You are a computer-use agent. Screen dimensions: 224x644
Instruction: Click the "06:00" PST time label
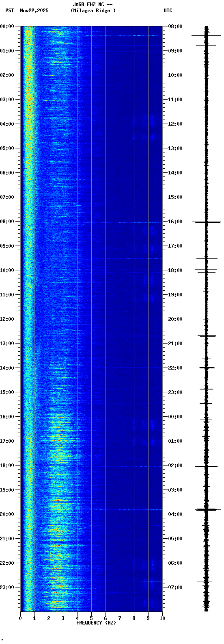(7, 173)
